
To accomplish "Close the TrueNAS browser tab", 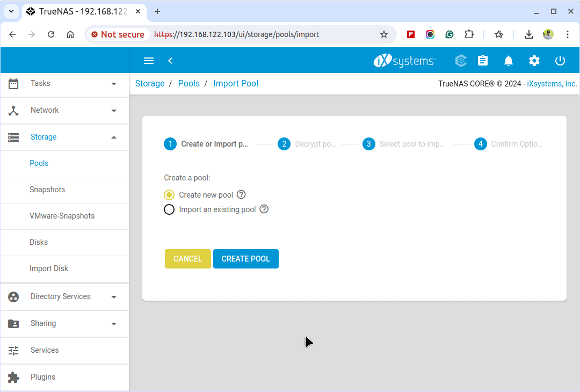I will (138, 11).
